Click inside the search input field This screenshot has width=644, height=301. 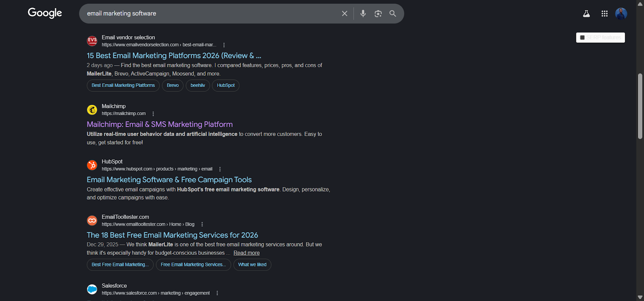pos(209,14)
